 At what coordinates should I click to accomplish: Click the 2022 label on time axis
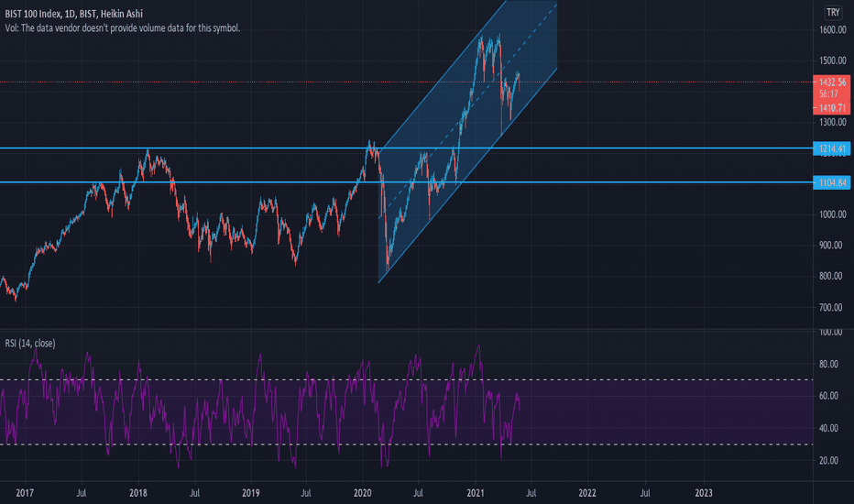click(x=587, y=493)
